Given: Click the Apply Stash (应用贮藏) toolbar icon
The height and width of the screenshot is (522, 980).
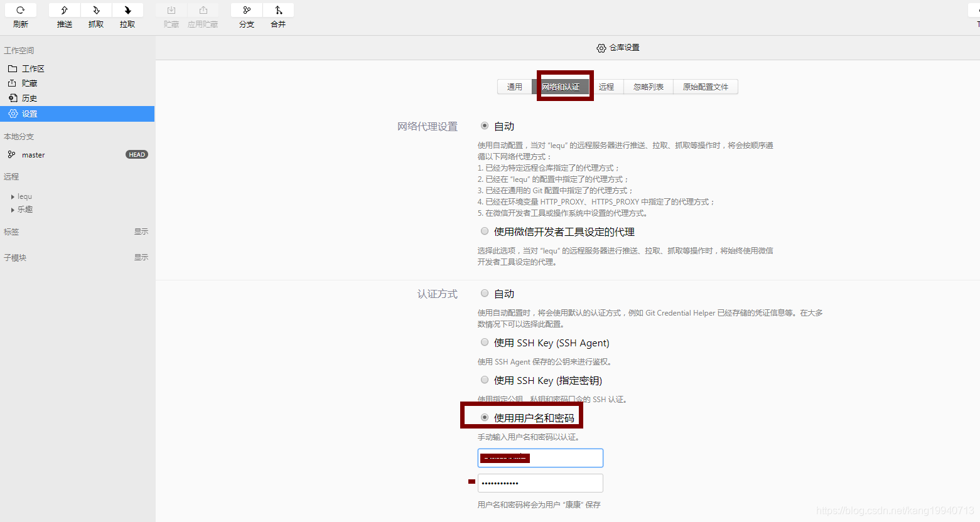Looking at the screenshot, I should click(x=203, y=10).
